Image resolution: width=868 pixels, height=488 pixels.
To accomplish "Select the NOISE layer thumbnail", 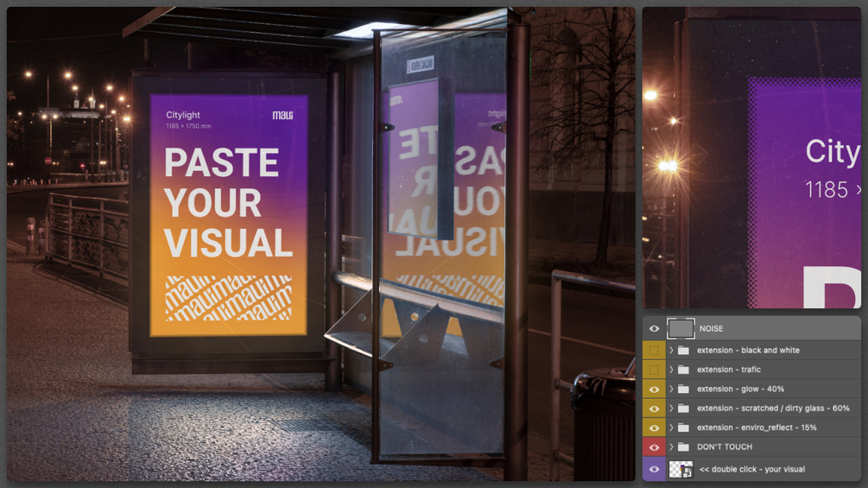I will pyautogui.click(x=681, y=329).
